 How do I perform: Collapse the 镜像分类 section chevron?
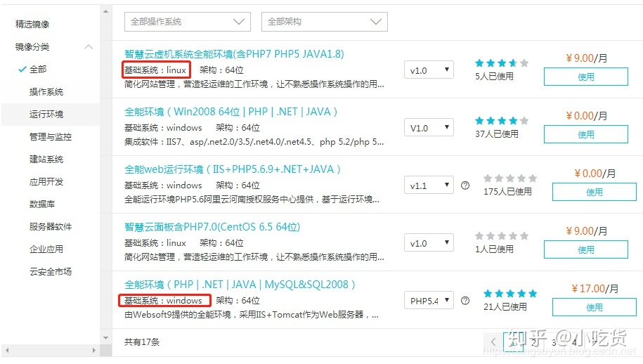89,46
